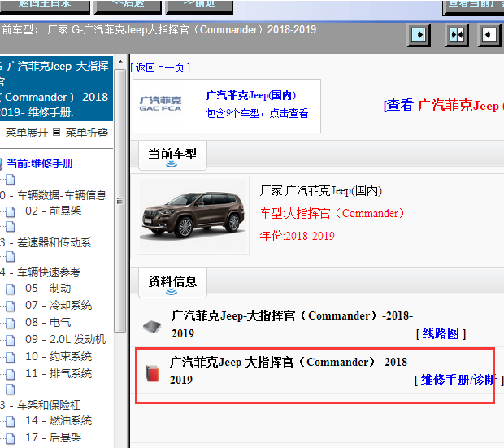Click page icon next to 05 - 制动
The height and width of the screenshot is (448, 504).
coord(11,289)
